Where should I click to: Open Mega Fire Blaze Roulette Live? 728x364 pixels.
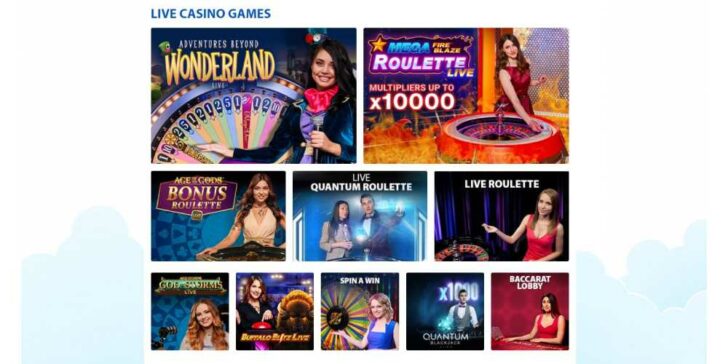click(x=466, y=96)
